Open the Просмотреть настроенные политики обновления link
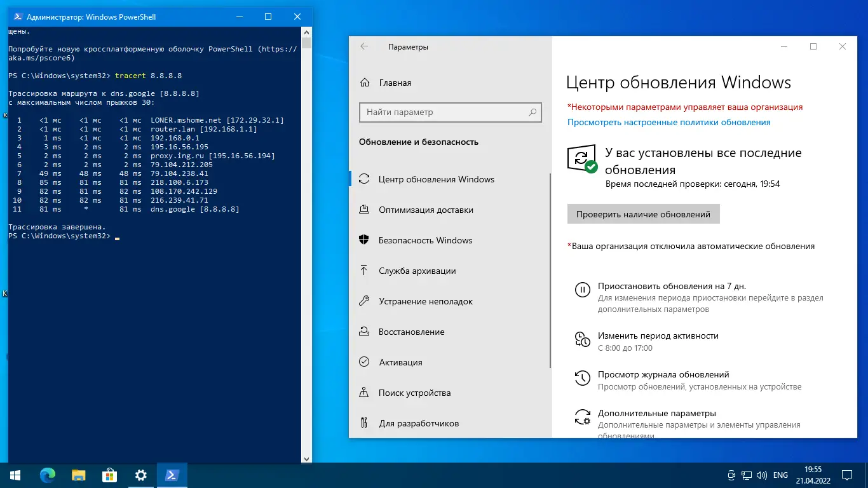Screen dimensions: 868x488 point(668,123)
